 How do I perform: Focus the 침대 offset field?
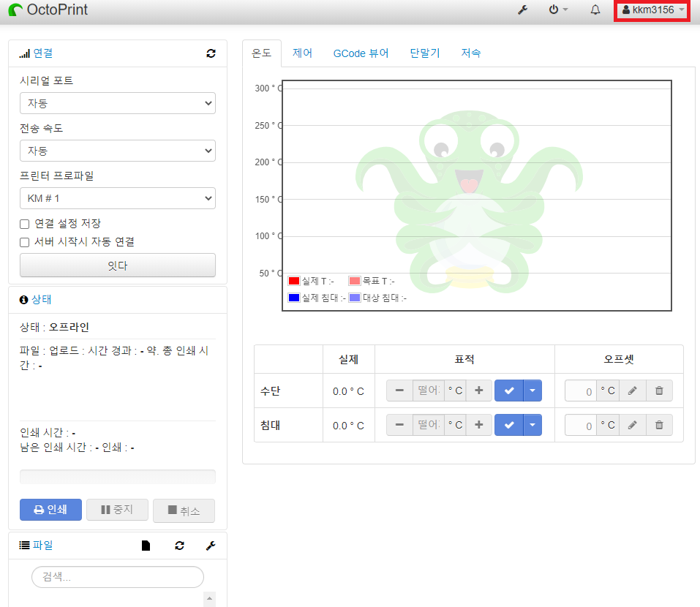(581, 426)
